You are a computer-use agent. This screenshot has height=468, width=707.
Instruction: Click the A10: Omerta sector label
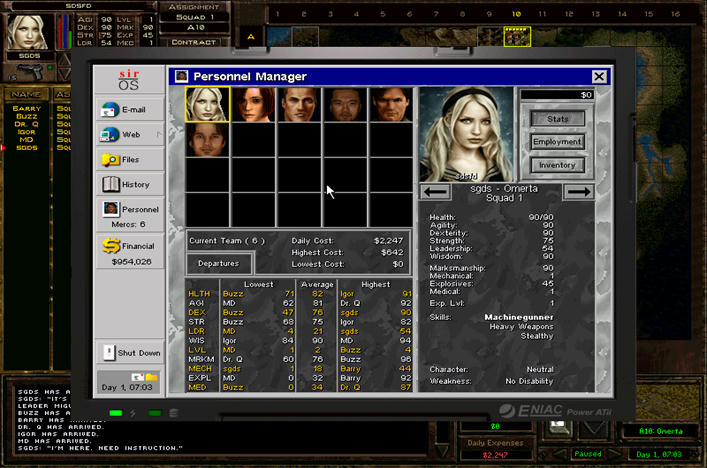661,431
